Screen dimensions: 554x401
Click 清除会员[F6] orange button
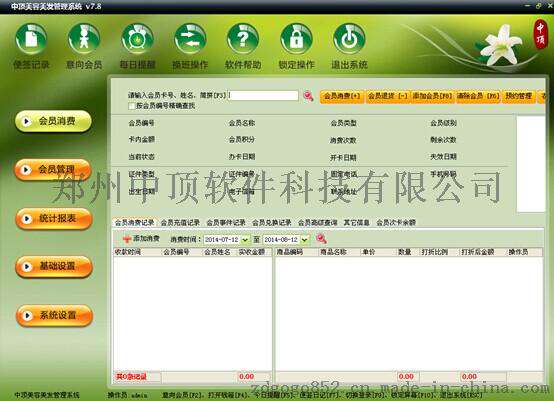point(478,96)
